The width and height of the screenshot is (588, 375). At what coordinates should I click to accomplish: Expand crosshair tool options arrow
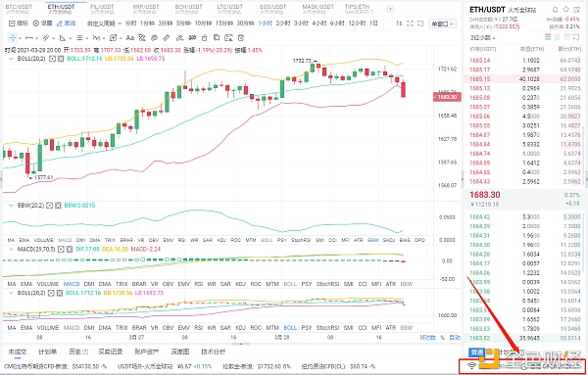point(20,38)
